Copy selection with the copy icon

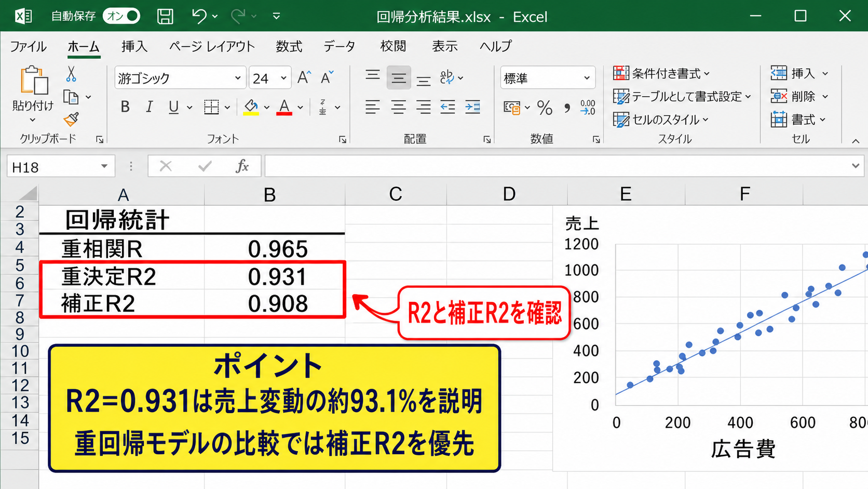71,97
